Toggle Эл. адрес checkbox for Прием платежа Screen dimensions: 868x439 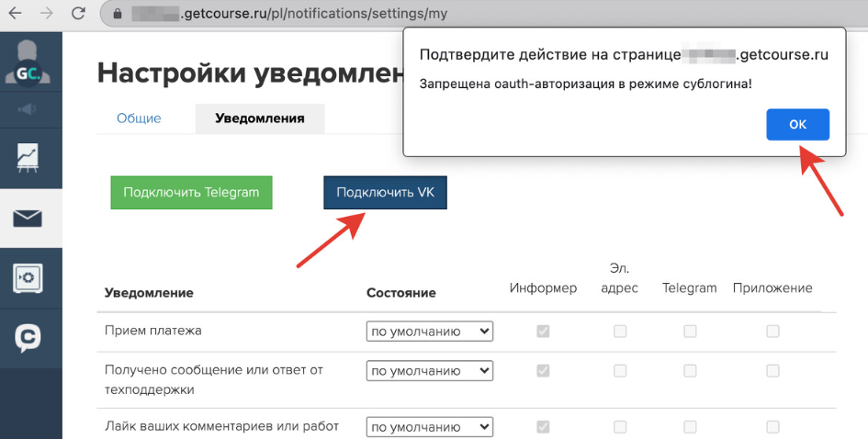pos(620,331)
